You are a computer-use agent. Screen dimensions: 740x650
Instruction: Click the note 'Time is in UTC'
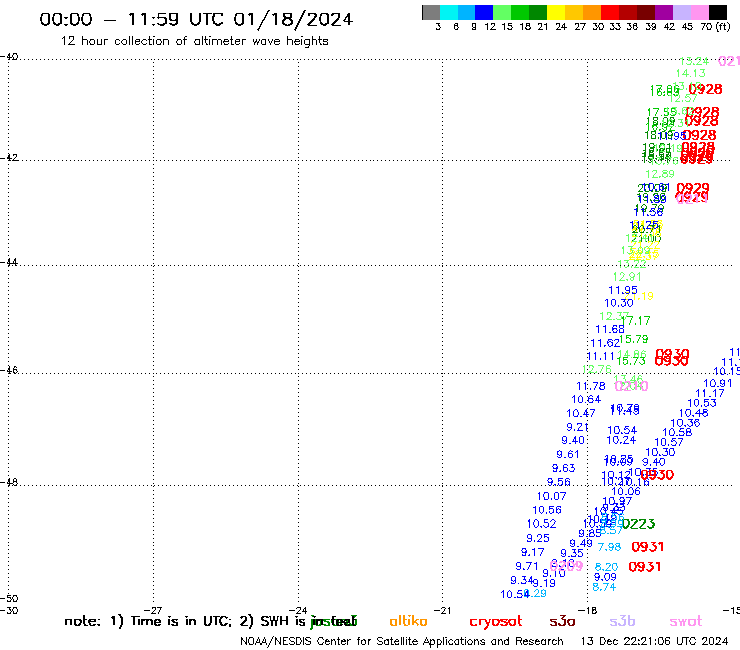click(x=171, y=621)
